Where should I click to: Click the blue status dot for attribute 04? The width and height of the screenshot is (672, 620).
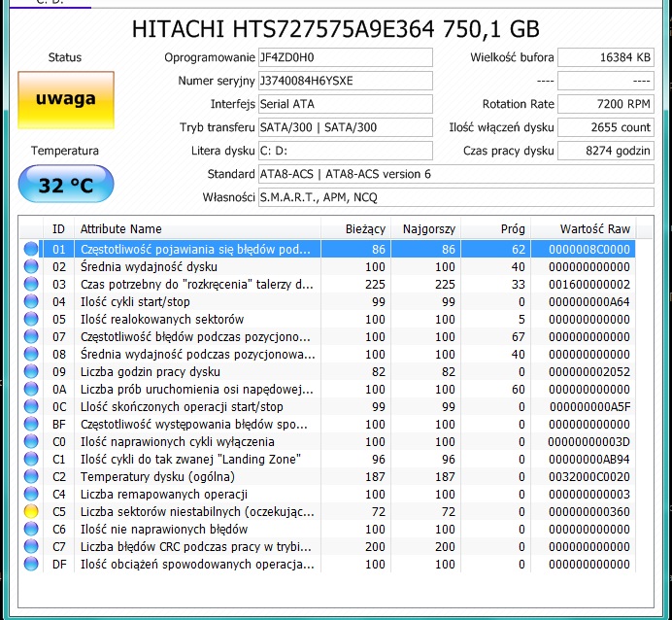(31, 302)
